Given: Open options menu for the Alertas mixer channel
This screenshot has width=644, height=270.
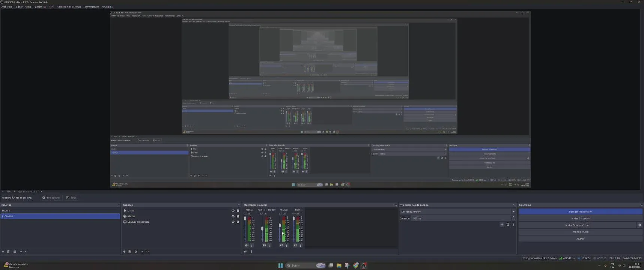Looking at the screenshot, I should 252,245.
